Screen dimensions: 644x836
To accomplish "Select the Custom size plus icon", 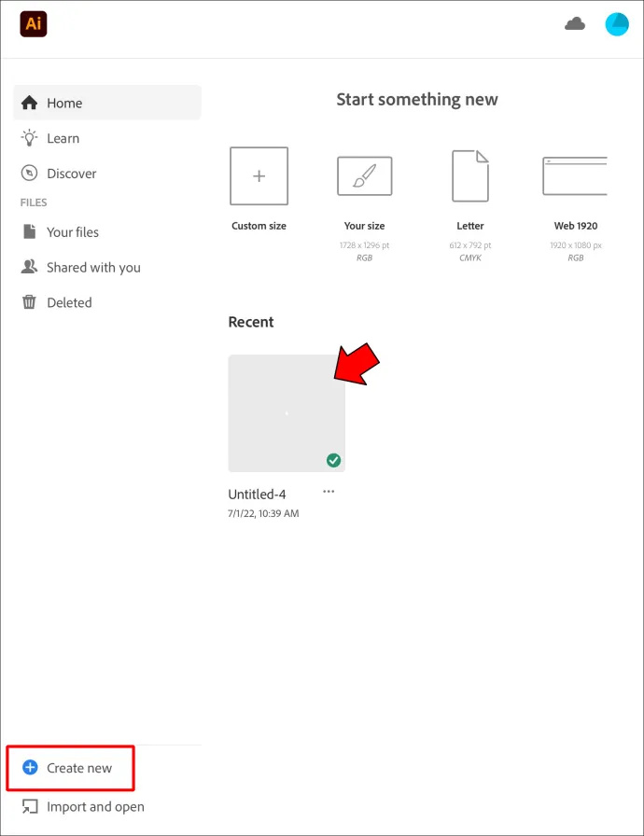I will point(259,176).
